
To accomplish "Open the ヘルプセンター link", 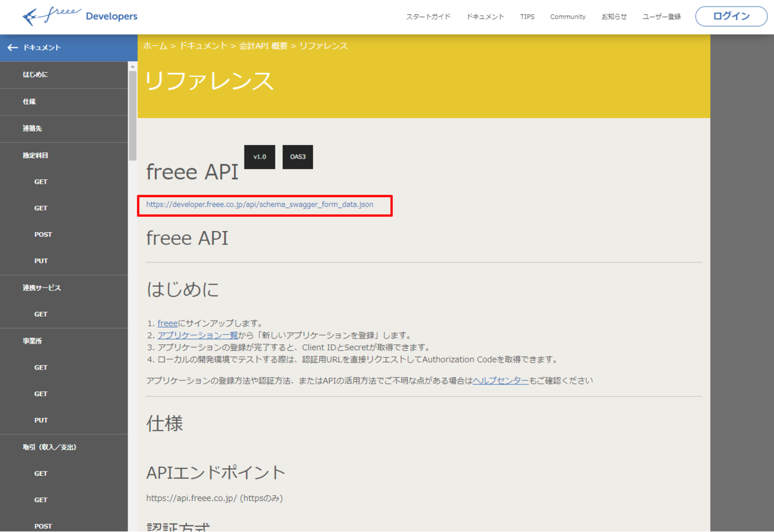I will pos(501,380).
